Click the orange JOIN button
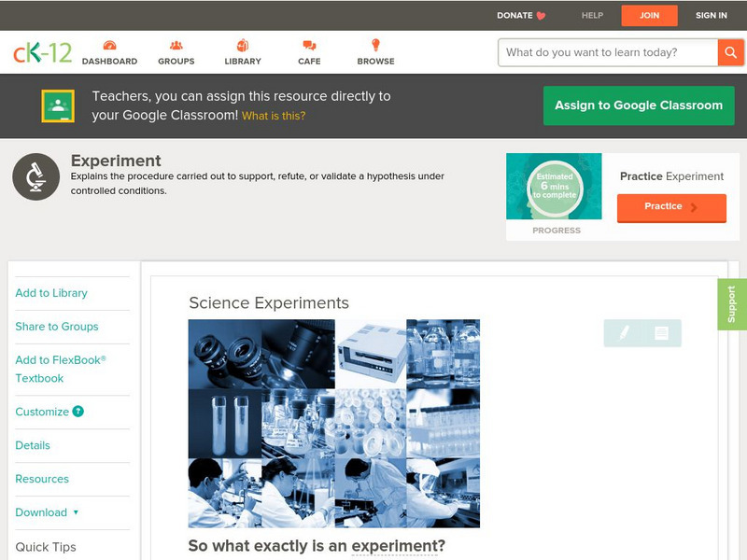This screenshot has width=747, height=560. pos(649,16)
